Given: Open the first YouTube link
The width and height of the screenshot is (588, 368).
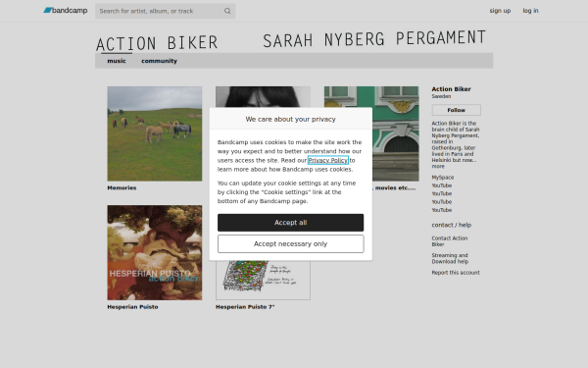Looking at the screenshot, I should [441, 185].
